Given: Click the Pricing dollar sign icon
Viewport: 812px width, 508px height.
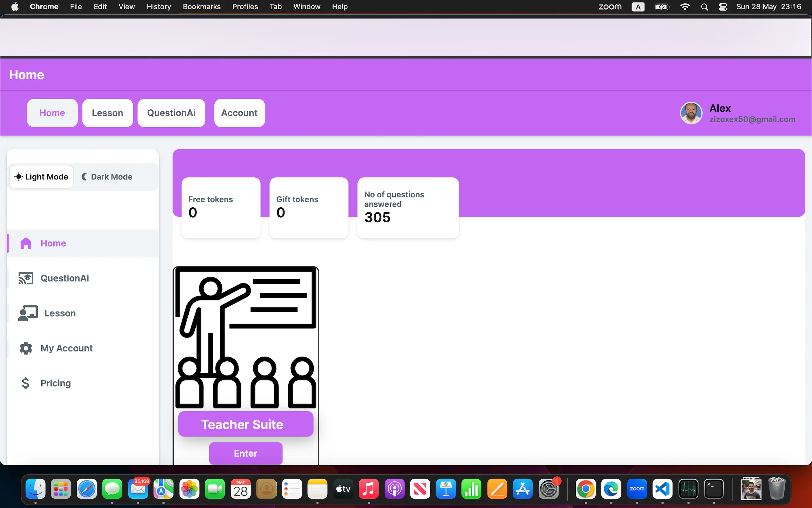Looking at the screenshot, I should click(x=26, y=383).
